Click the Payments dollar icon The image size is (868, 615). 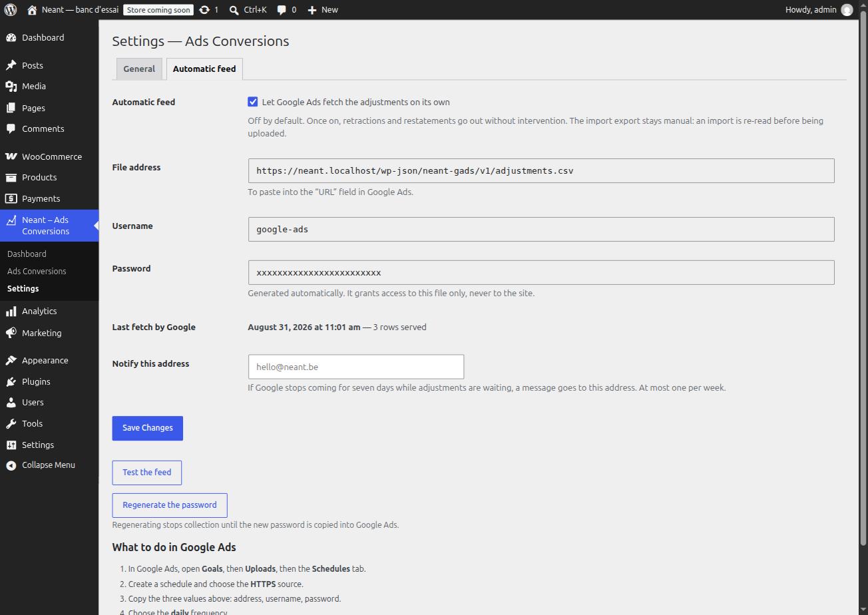(x=11, y=199)
